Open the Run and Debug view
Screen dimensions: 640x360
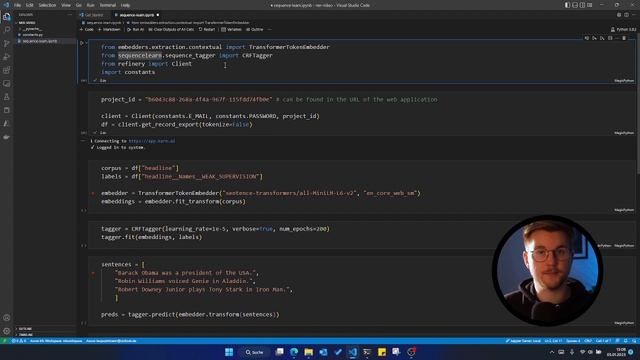(x=7, y=57)
